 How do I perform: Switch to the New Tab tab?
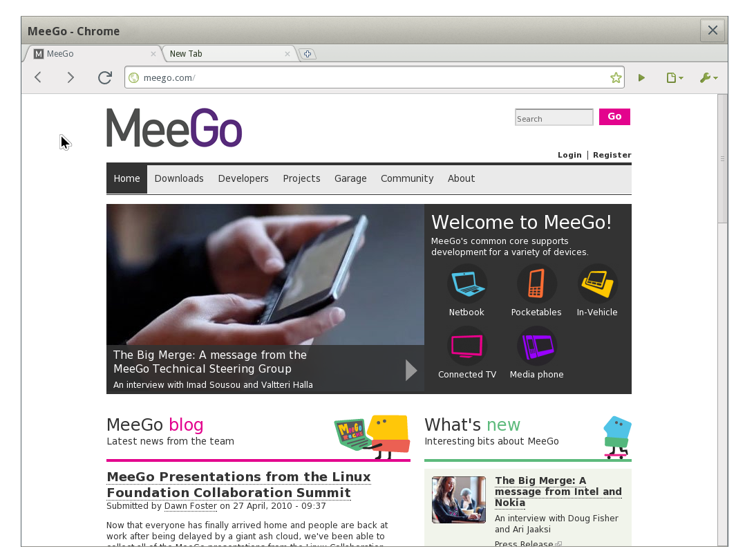[x=229, y=54]
